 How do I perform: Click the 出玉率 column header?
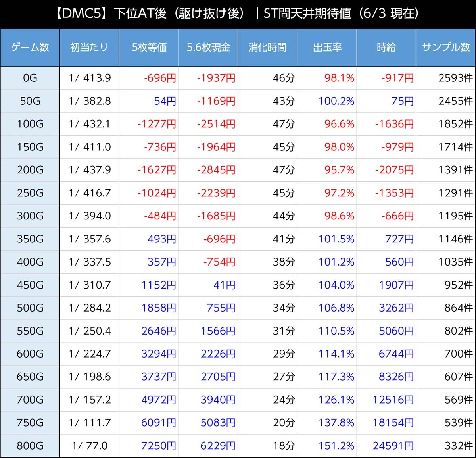pos(327,48)
